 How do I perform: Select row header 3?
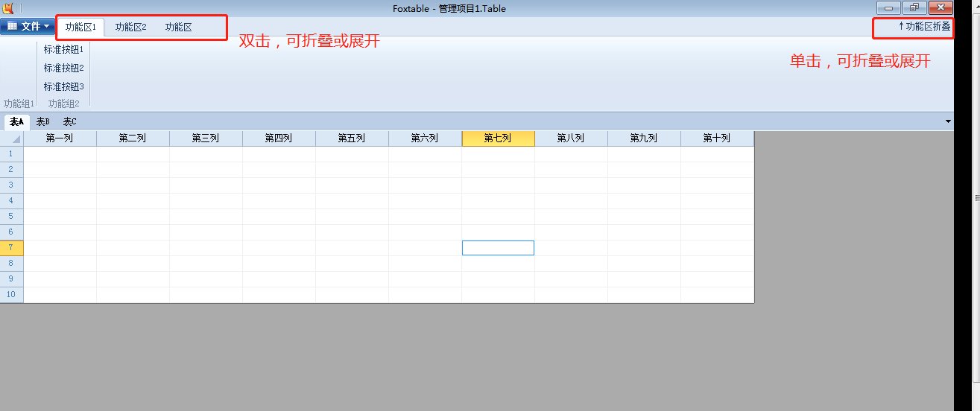pos(12,185)
